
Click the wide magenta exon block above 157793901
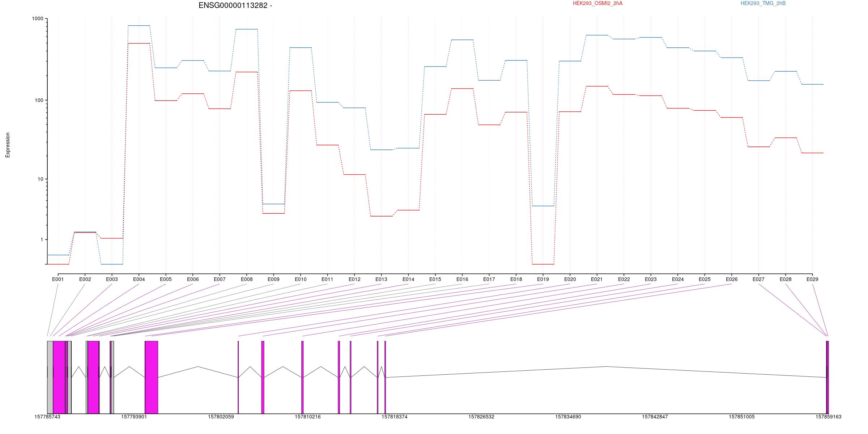(x=152, y=377)
